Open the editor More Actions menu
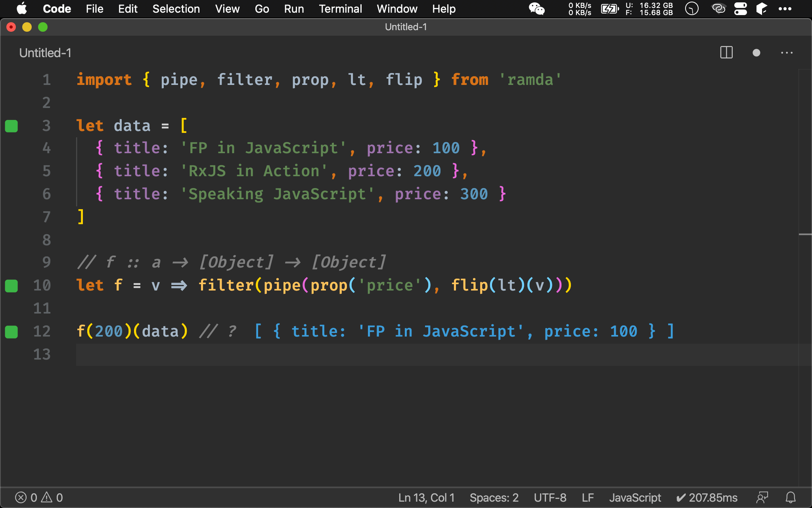Screen dimensions: 812x508 (x=787, y=53)
